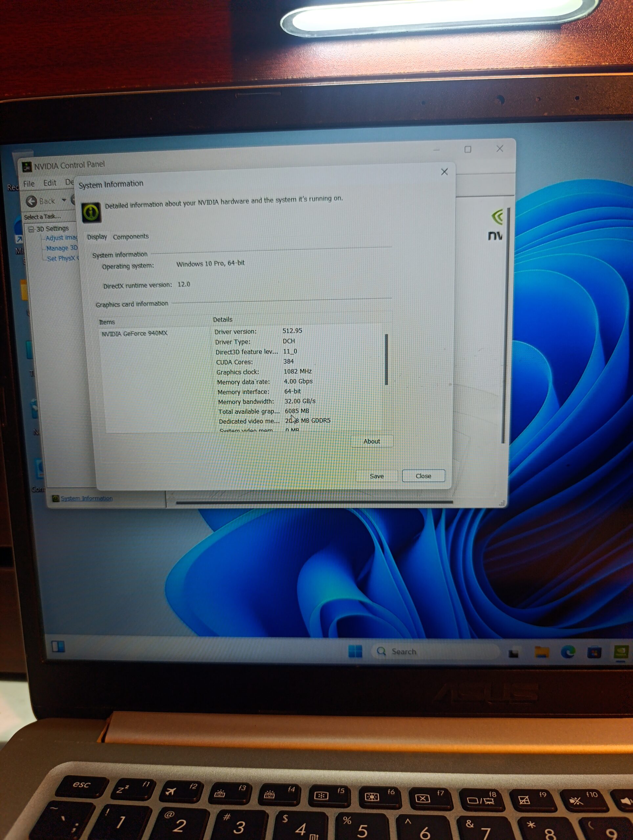The image size is (633, 840).
Task: Click the Driver Type value DCH
Action: (289, 341)
